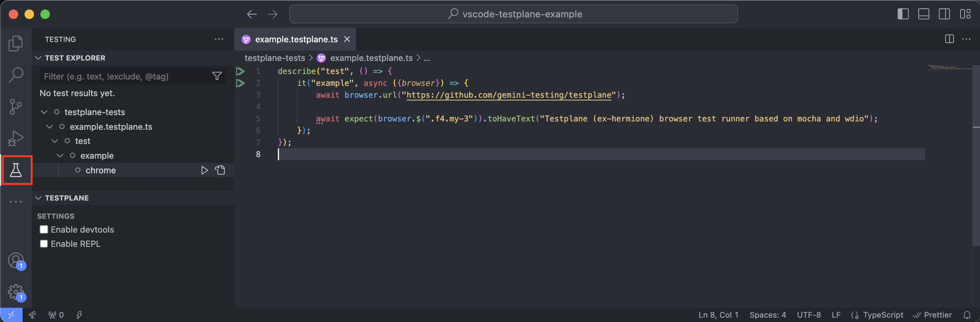The width and height of the screenshot is (980, 322).
Task: Select the Testing flask icon
Action: coord(16,170)
